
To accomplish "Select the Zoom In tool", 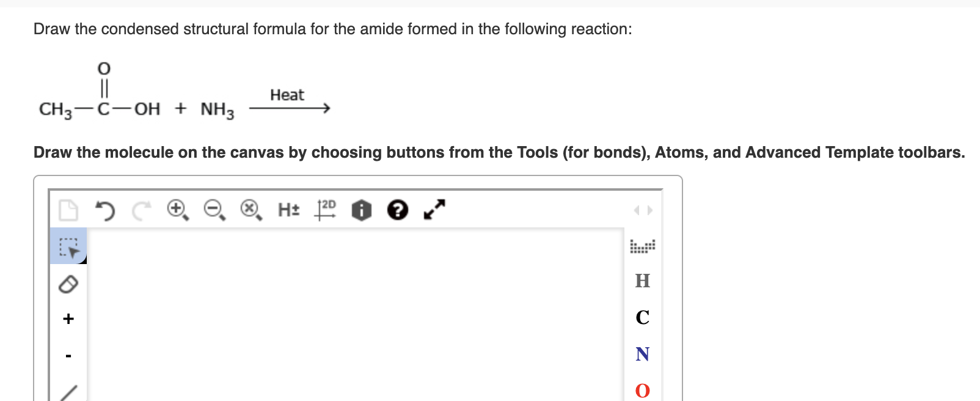I will (177, 210).
